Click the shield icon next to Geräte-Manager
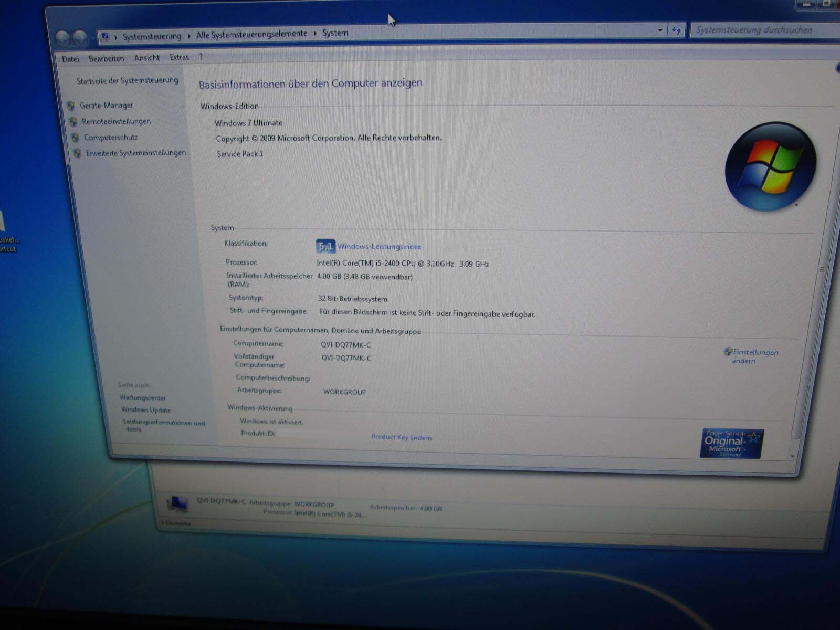The image size is (840, 630). tap(71, 106)
